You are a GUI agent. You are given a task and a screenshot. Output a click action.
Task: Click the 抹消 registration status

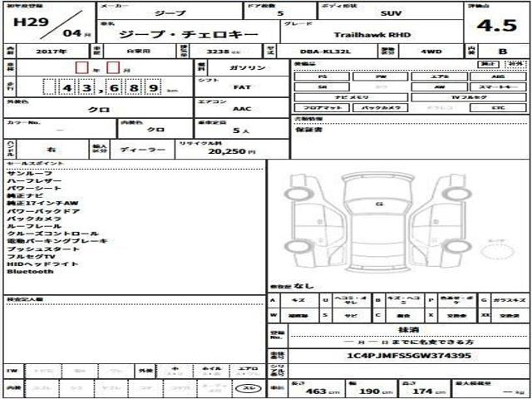(x=408, y=329)
